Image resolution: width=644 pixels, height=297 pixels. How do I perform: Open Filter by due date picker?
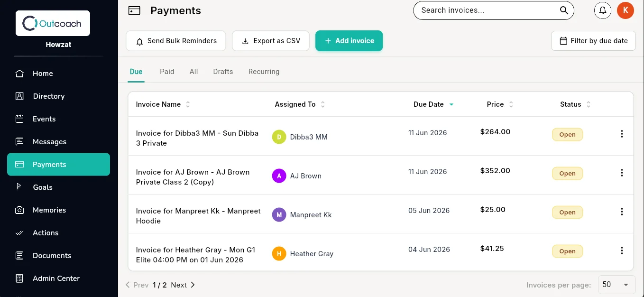pyautogui.click(x=594, y=41)
